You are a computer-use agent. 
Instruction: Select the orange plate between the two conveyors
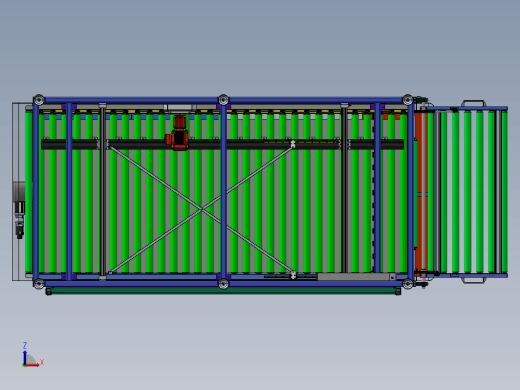[x=419, y=192]
